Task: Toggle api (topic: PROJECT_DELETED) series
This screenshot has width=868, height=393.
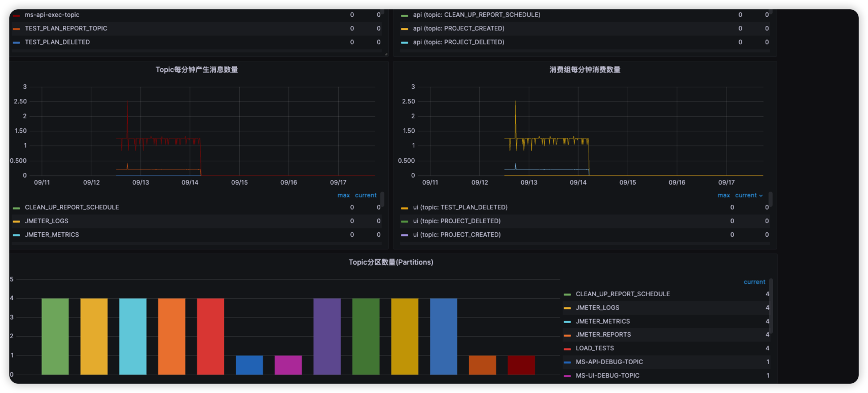Action: [x=458, y=42]
